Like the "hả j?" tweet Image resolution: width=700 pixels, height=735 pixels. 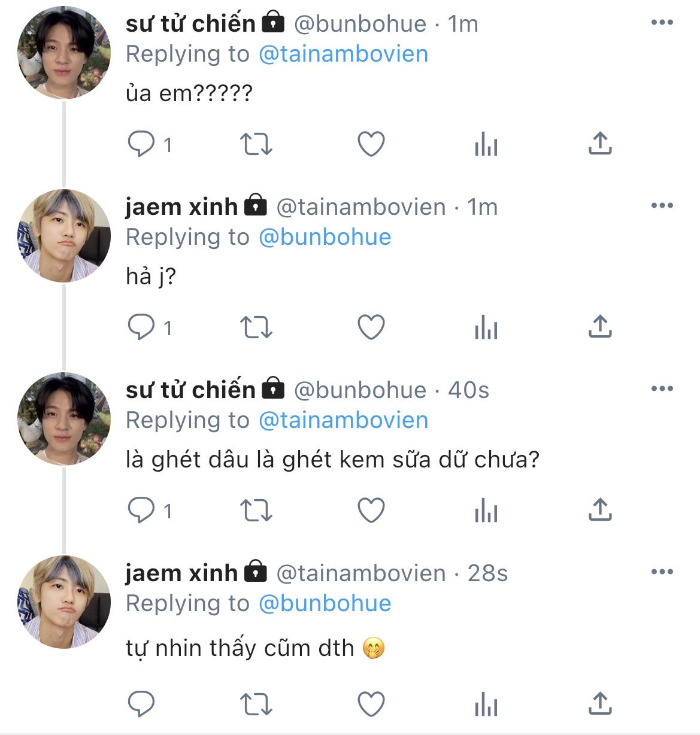pyautogui.click(x=371, y=327)
